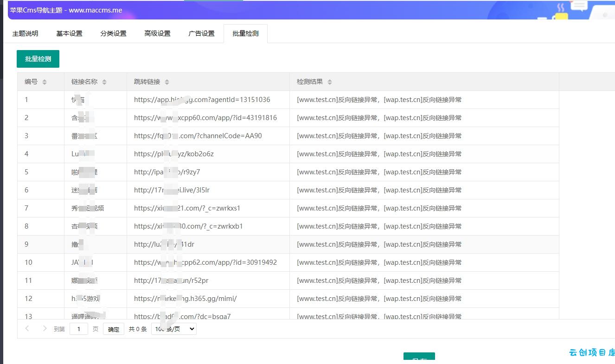Click the page title 苹果Cms导航主题 header
The image size is (615, 364).
pos(66,10)
